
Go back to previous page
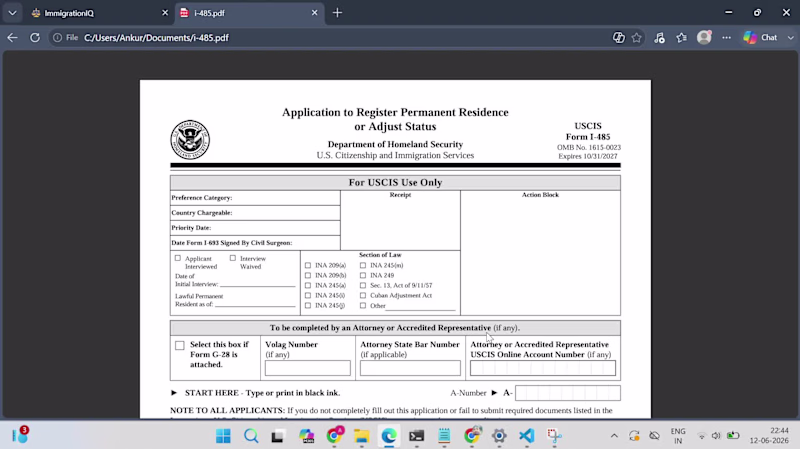tap(12, 38)
